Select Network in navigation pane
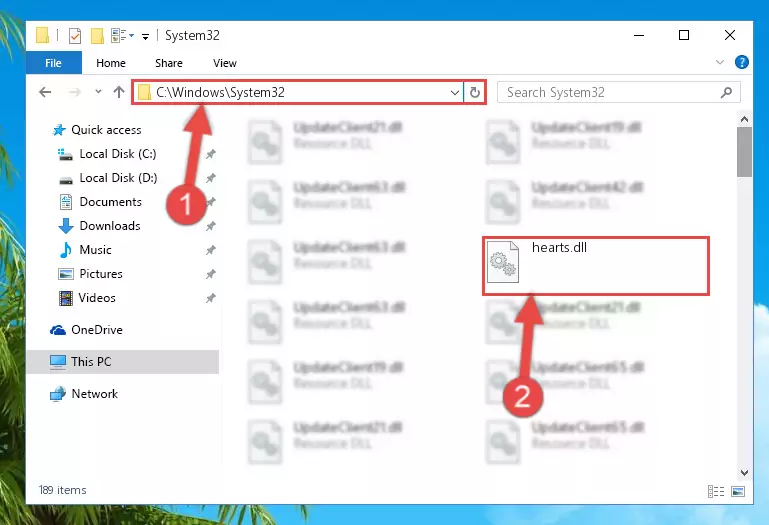 point(95,394)
